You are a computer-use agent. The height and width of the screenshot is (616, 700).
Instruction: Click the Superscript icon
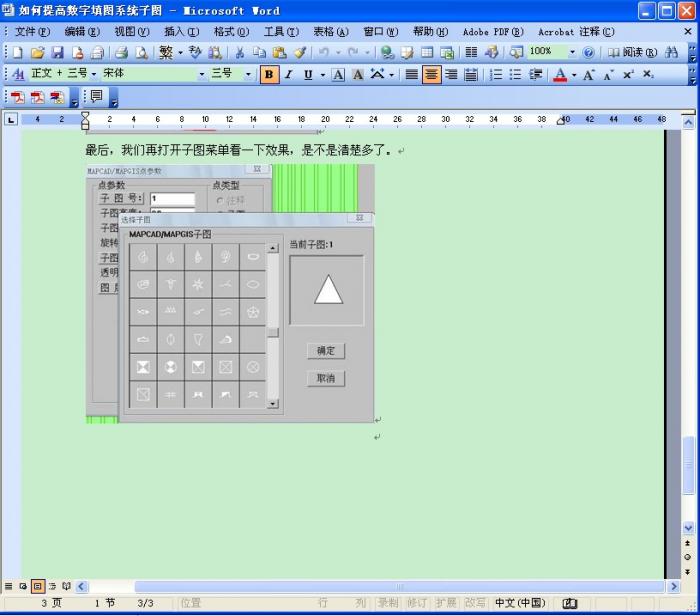tap(628, 74)
